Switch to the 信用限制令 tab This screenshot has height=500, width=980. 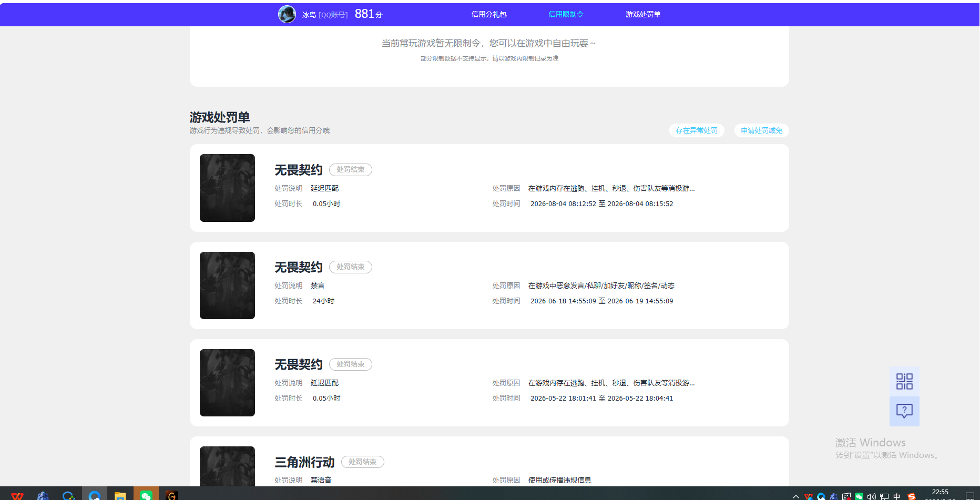click(x=566, y=15)
